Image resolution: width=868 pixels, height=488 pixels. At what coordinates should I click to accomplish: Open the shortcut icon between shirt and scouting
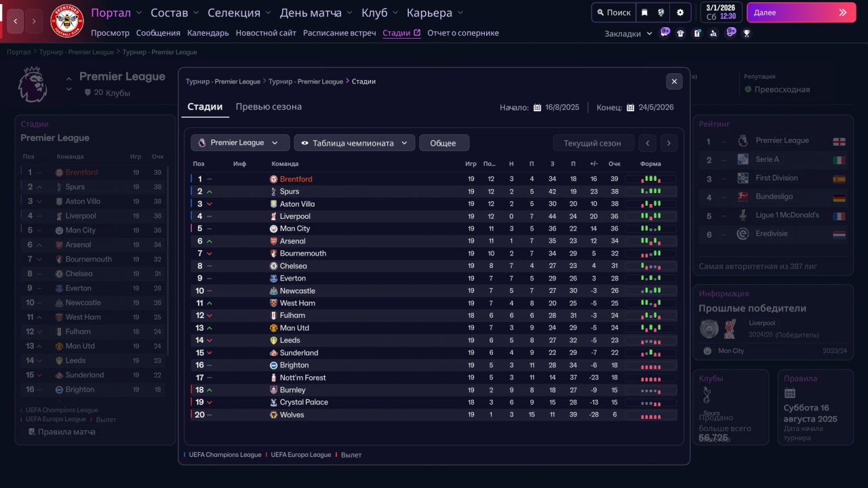[x=697, y=33]
